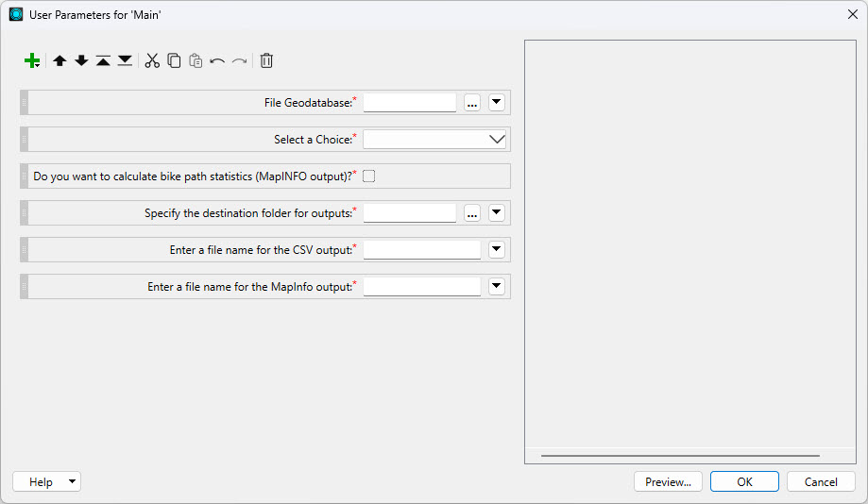Grab the MapInfo output row drag handle
Screen dimensions: 868x504
click(24, 287)
